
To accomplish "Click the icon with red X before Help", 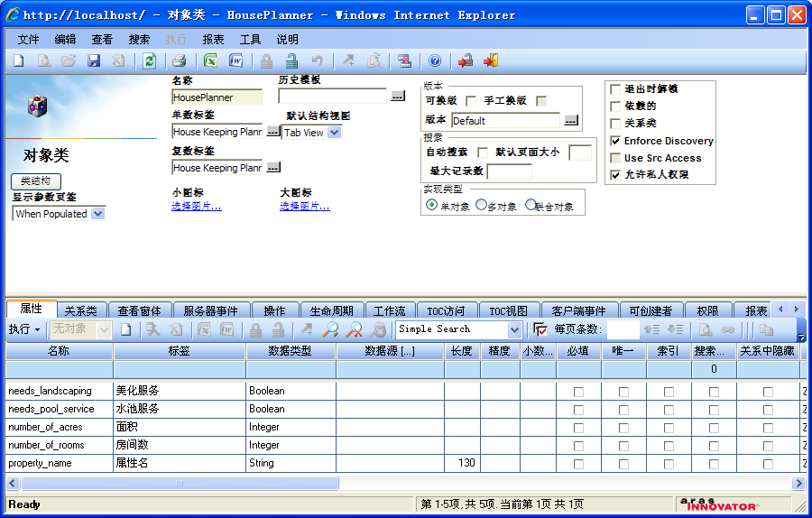I will point(404,61).
